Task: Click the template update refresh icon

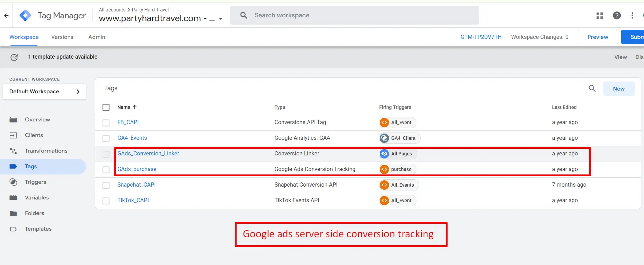Action: 14,57
